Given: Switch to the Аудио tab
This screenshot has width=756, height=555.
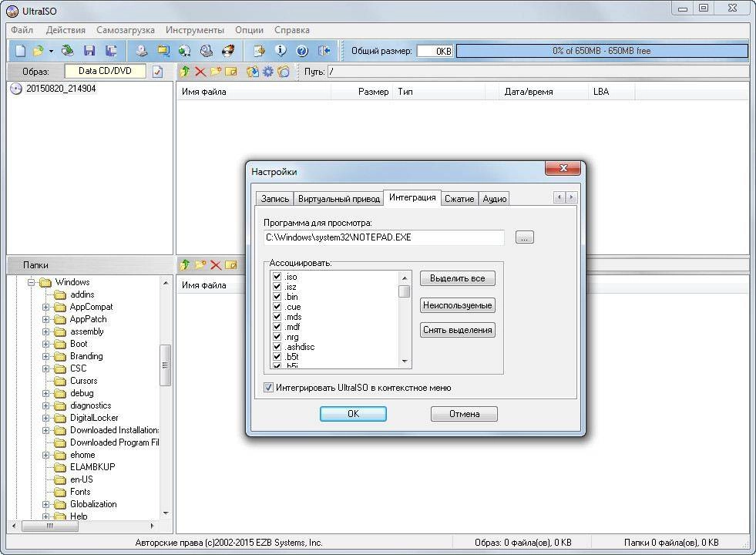Looking at the screenshot, I should pos(495,199).
